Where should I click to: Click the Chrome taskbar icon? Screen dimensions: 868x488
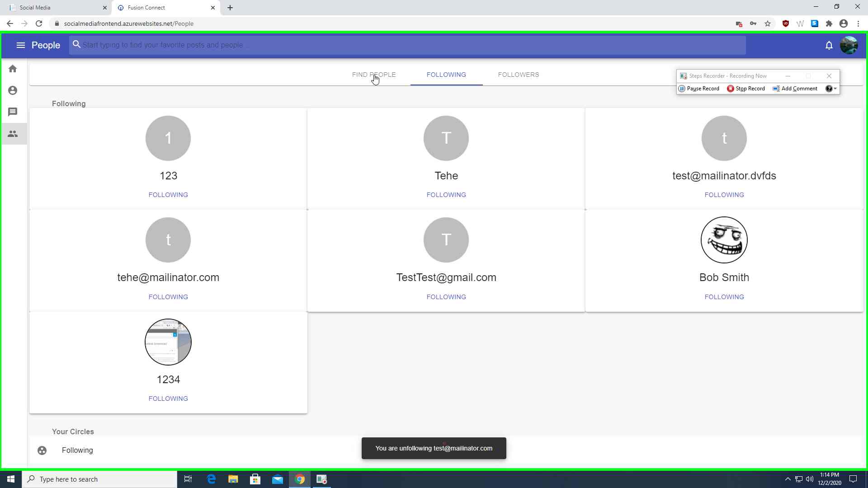click(300, 479)
